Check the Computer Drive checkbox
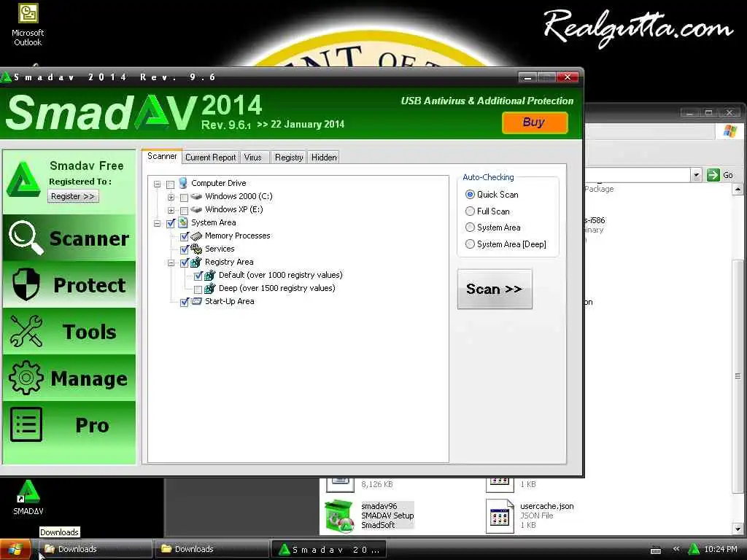The image size is (747, 560). tap(171, 184)
